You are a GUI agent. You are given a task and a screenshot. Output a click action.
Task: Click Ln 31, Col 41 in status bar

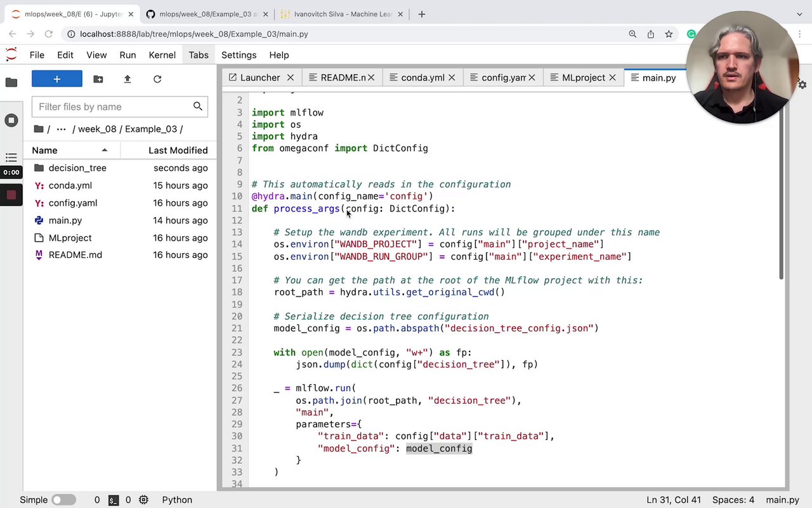point(673,500)
